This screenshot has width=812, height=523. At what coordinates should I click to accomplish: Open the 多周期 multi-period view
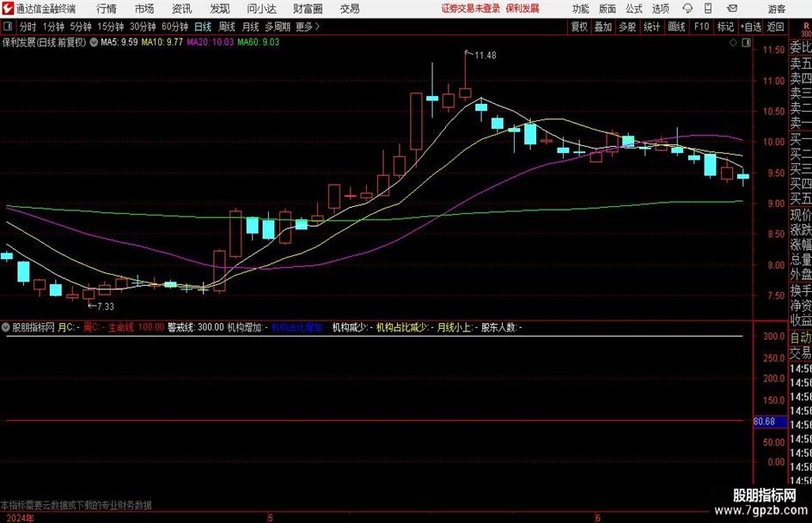[278, 27]
